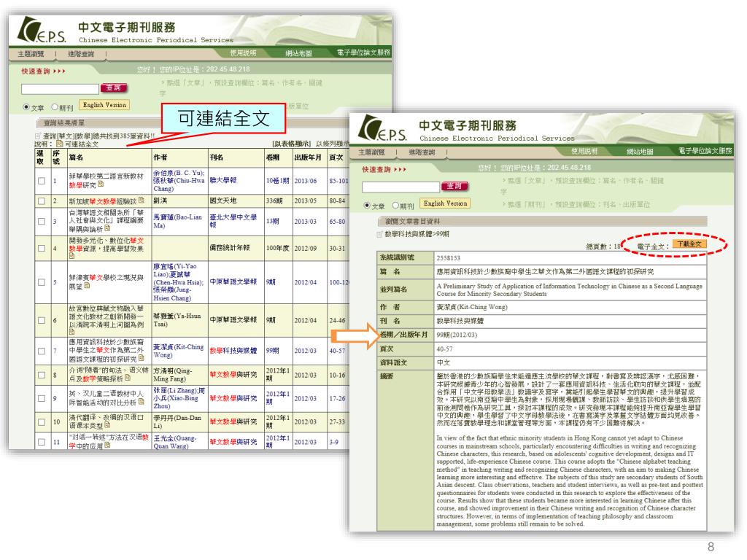Open 電子學位論文服務 in left window

tap(363, 52)
